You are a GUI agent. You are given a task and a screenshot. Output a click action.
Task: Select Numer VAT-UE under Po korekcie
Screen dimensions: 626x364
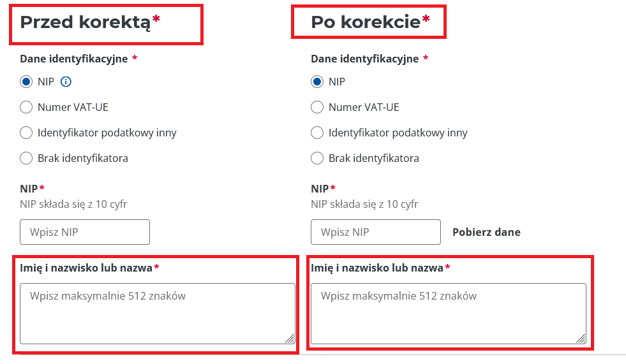[x=317, y=107]
